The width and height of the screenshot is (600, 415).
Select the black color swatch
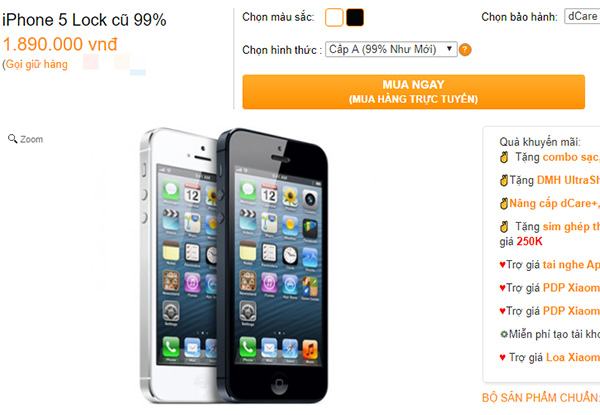click(x=355, y=18)
